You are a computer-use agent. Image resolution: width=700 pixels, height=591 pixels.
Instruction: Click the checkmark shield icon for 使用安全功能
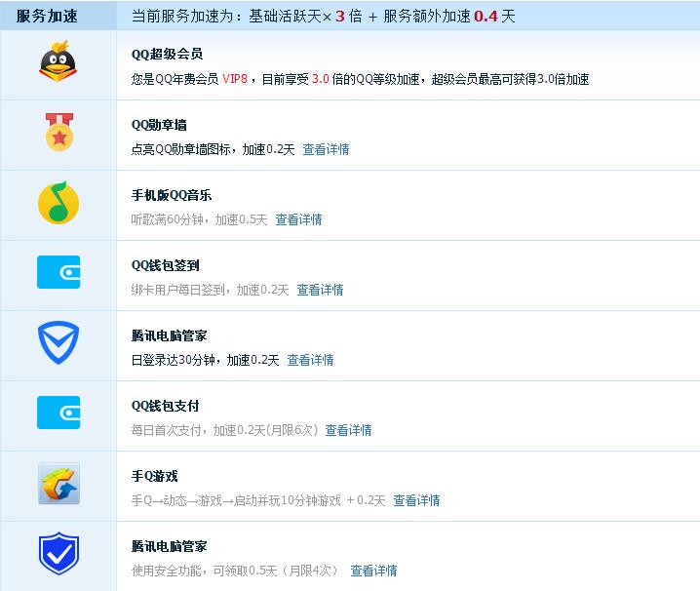[x=58, y=553]
